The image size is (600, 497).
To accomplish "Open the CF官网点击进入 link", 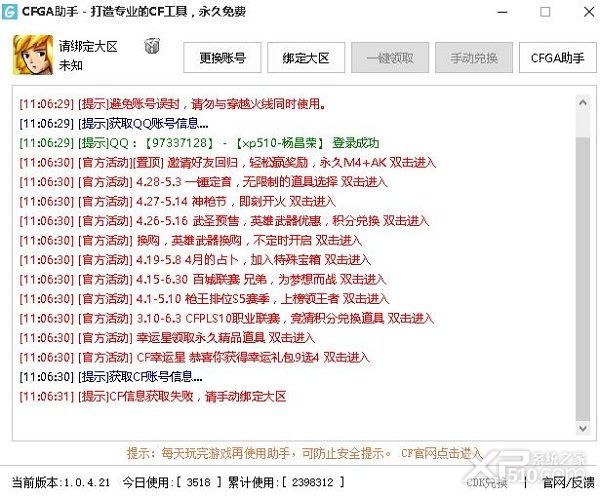I will 441,453.
